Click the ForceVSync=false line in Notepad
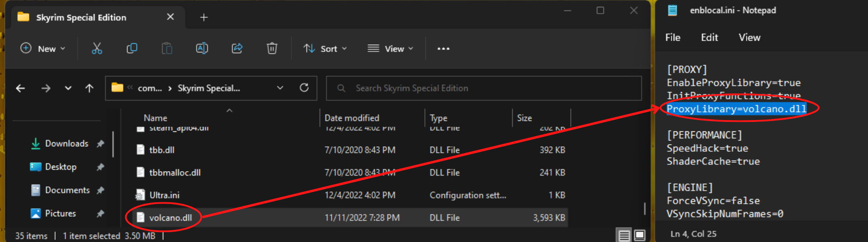Viewport: 868px width, 242px height. click(x=713, y=200)
